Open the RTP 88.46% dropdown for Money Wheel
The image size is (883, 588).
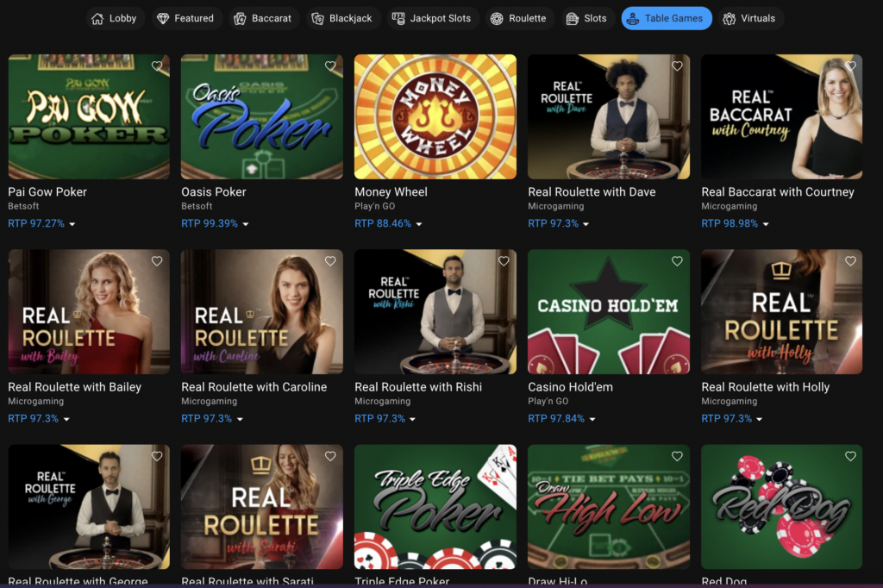(389, 223)
